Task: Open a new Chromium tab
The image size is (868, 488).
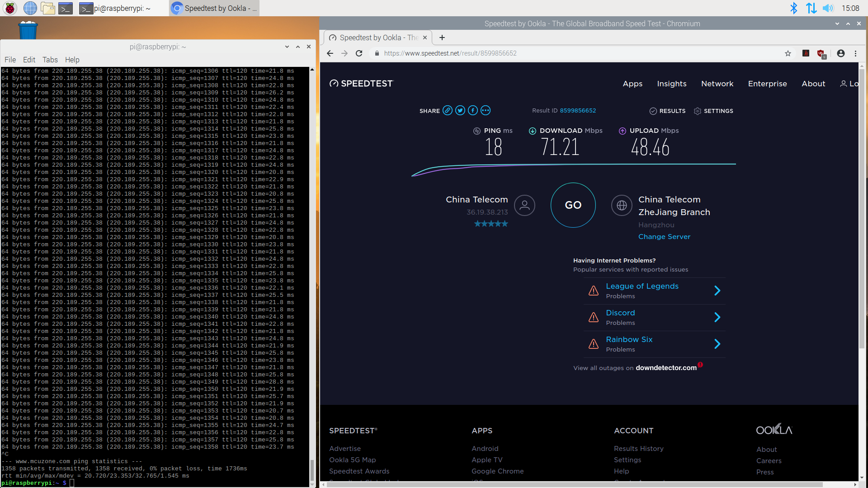Action: point(442,38)
